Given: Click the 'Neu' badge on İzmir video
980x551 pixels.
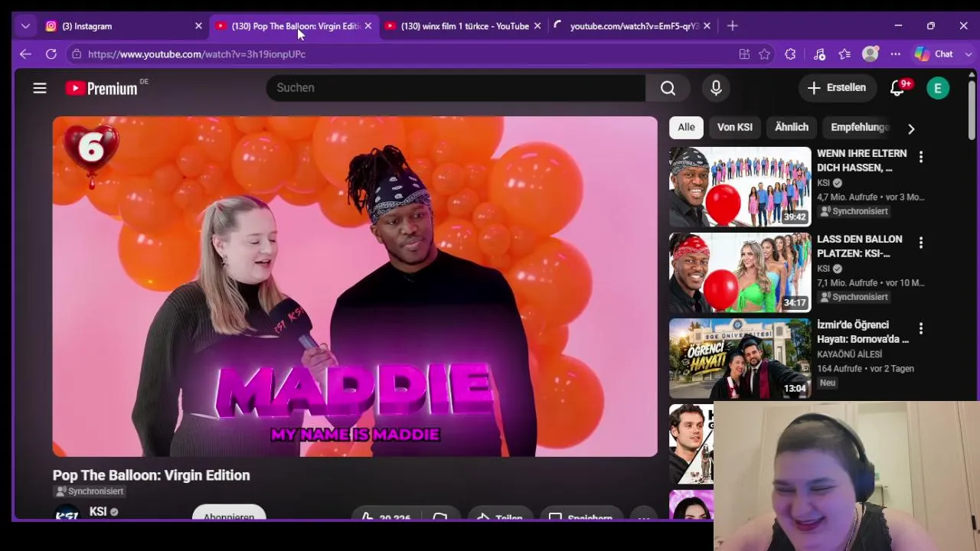Looking at the screenshot, I should [x=828, y=383].
